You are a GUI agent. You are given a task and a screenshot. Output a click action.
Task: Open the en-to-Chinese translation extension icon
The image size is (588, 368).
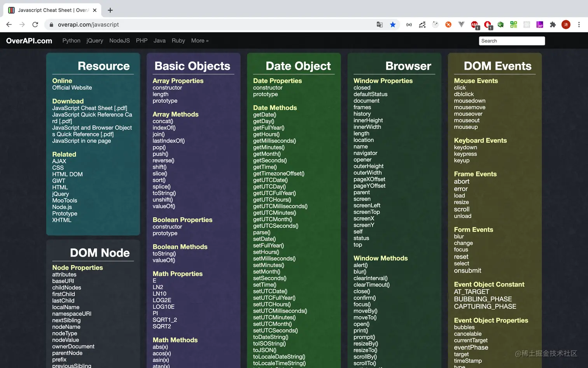[x=422, y=25]
